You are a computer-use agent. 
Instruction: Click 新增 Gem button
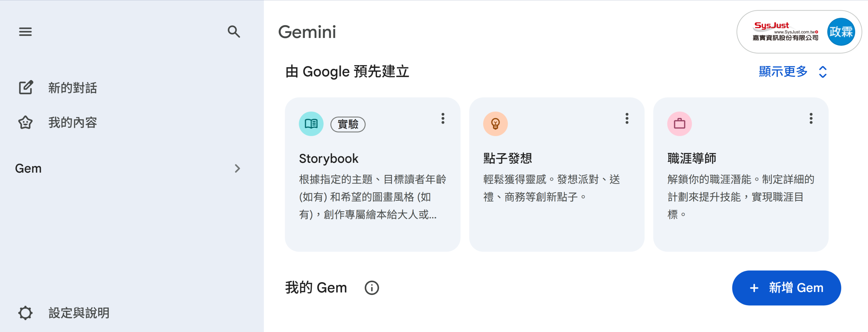[x=786, y=288]
